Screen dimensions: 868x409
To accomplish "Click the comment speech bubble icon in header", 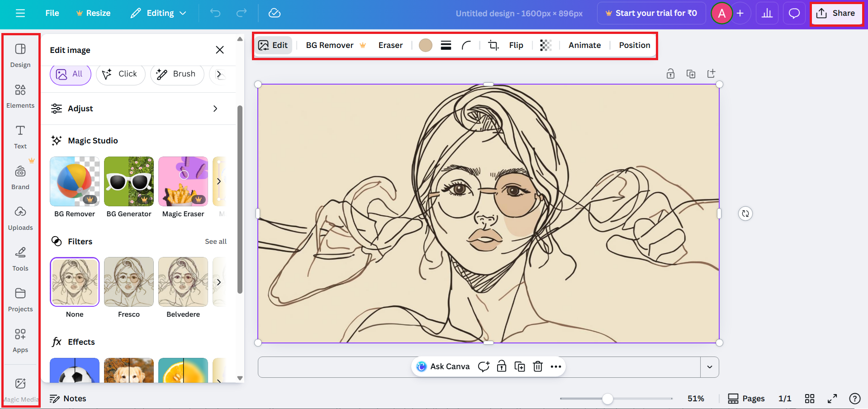I will point(794,14).
